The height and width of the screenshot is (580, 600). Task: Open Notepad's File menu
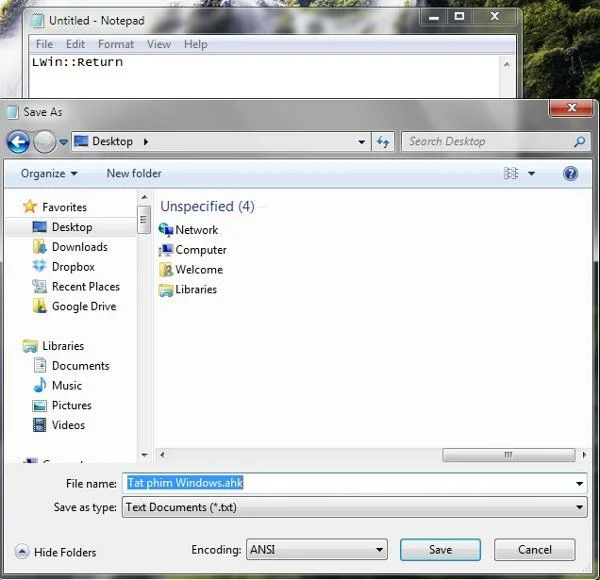click(x=44, y=44)
